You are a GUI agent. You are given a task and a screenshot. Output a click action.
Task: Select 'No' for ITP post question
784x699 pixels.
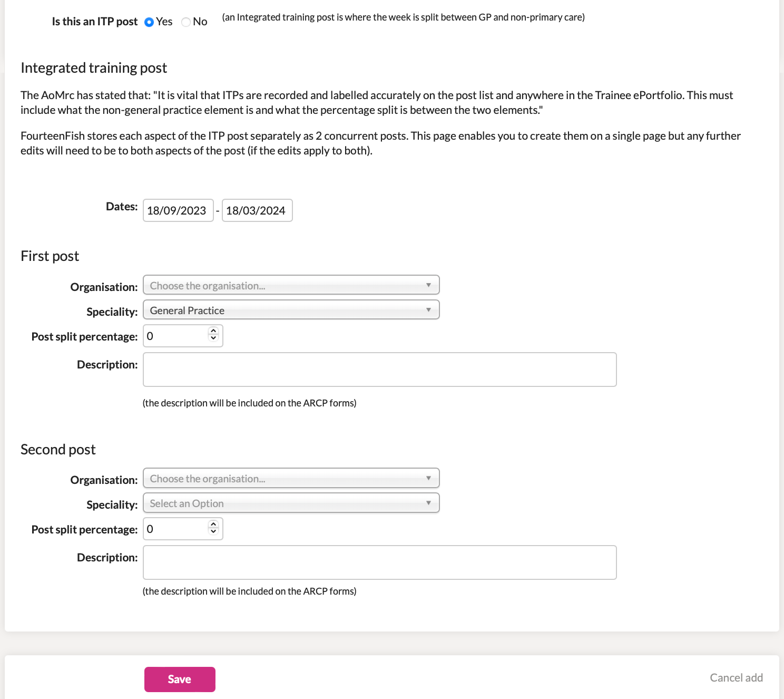185,22
